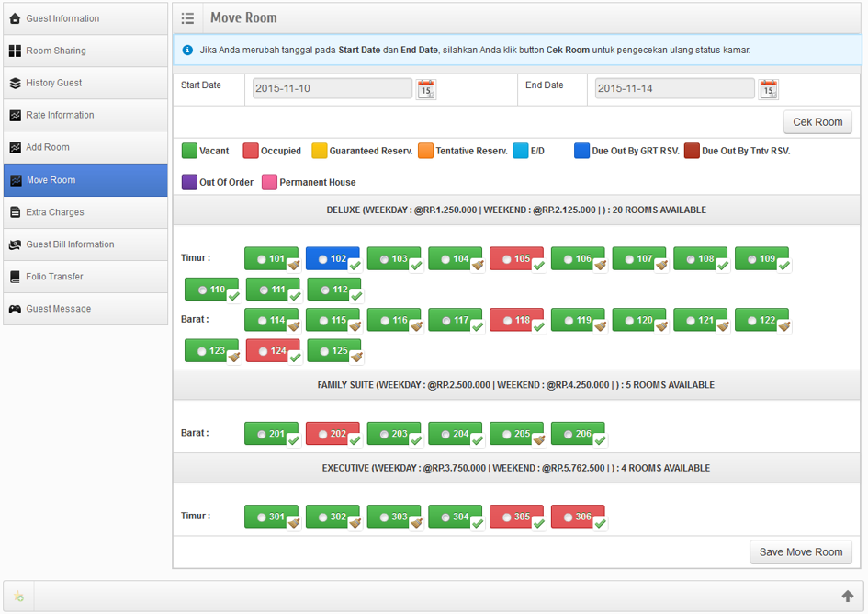
Task: Click the Room Sharing grid icon
Action: (15, 51)
